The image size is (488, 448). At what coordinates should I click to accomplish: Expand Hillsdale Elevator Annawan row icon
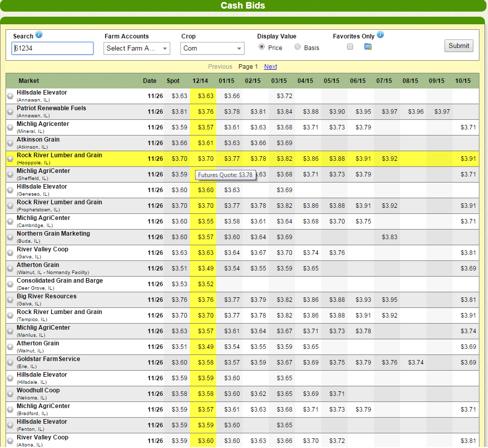point(10,96)
